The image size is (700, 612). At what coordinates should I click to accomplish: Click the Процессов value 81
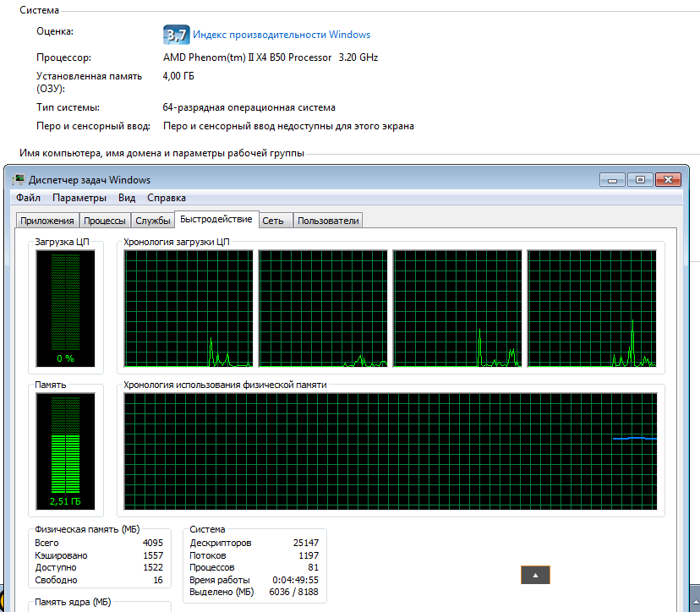tap(314, 567)
